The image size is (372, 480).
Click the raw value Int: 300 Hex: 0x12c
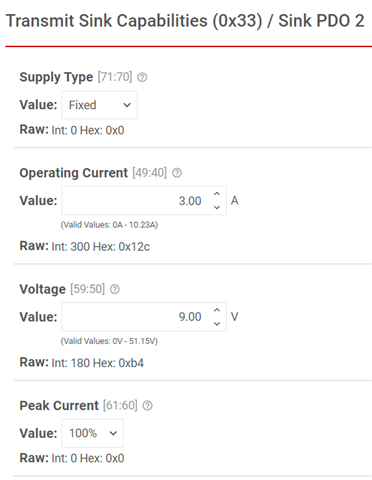(x=101, y=247)
